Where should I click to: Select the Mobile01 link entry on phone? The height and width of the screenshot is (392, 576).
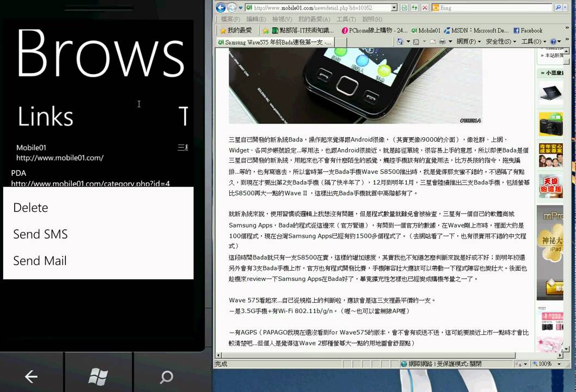(x=60, y=152)
